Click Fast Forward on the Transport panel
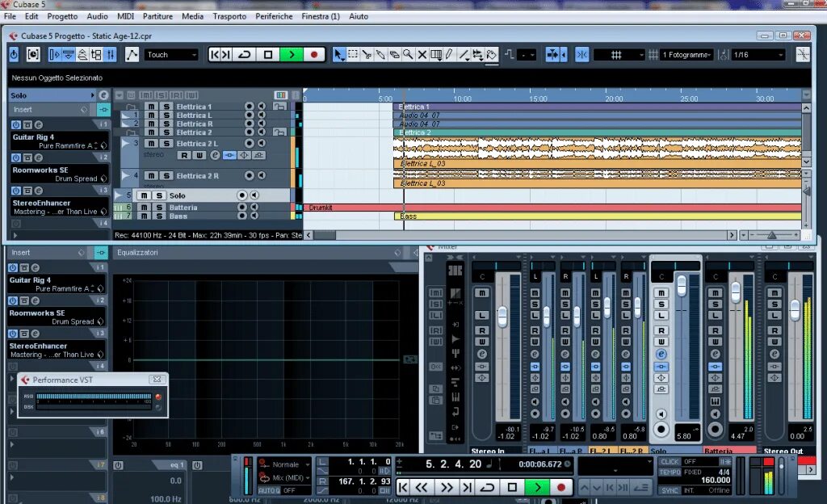 [446, 487]
